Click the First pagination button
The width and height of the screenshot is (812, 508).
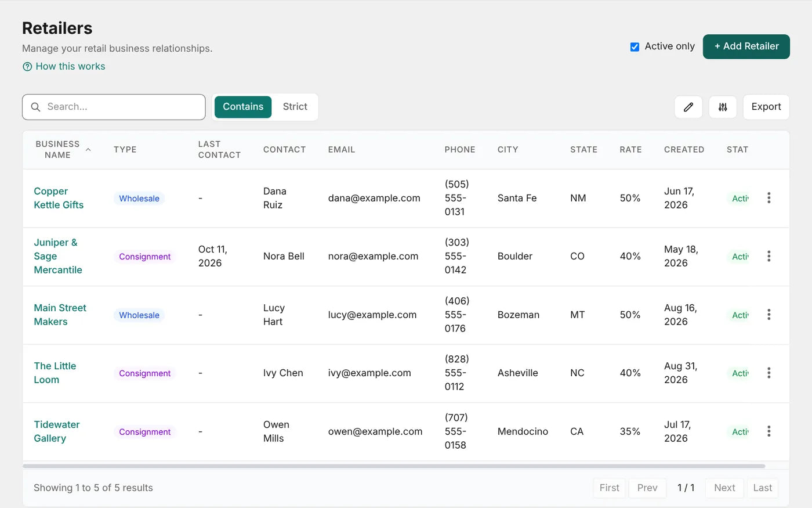pyautogui.click(x=609, y=488)
